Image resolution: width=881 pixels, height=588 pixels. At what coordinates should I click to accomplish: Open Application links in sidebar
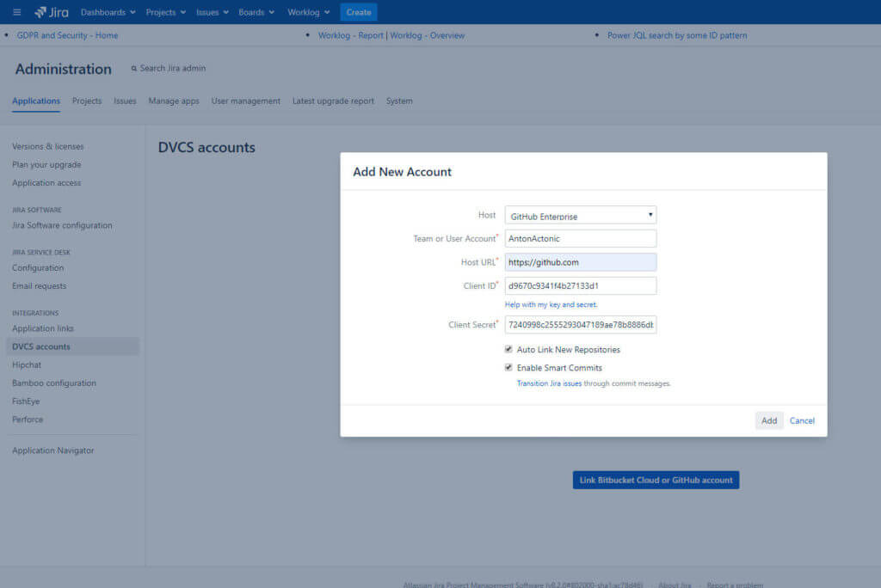pyautogui.click(x=43, y=328)
